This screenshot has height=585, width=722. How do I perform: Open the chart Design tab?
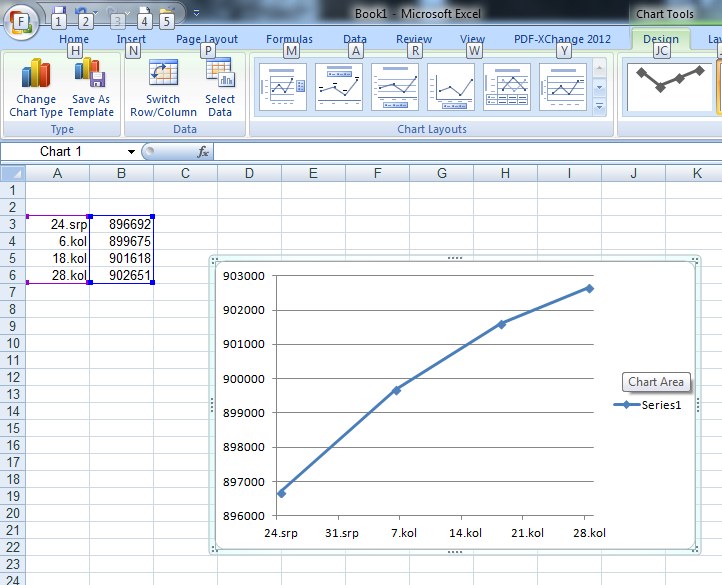(x=661, y=39)
